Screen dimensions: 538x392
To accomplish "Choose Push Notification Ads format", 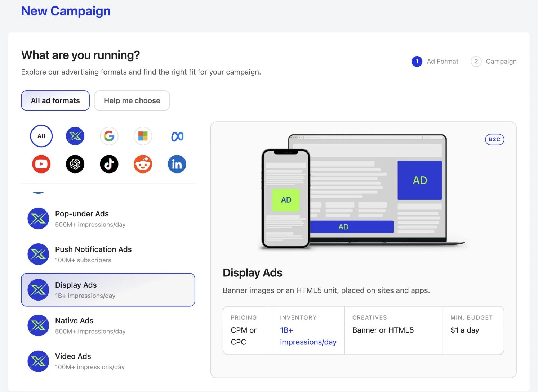I will (108, 254).
